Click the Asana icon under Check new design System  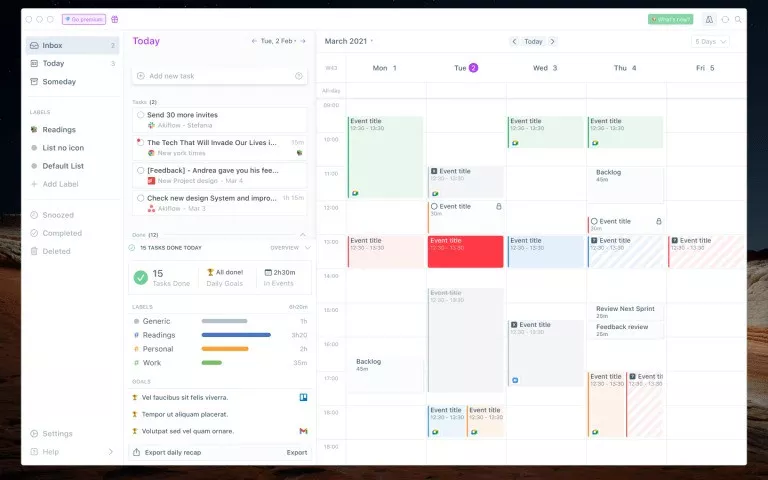click(151, 209)
